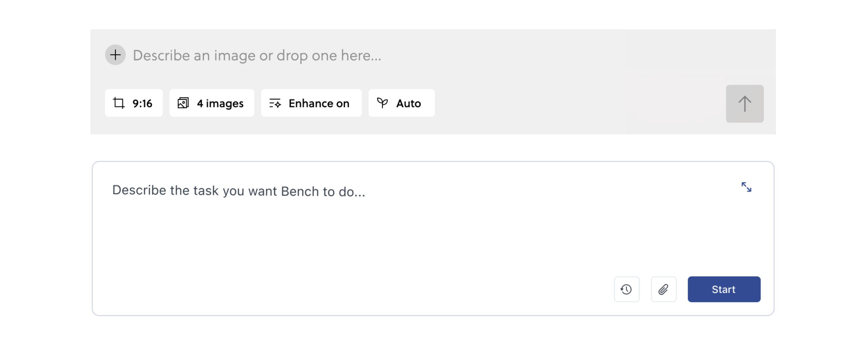
Task: Click the "Enhance on" label text
Action: (319, 103)
